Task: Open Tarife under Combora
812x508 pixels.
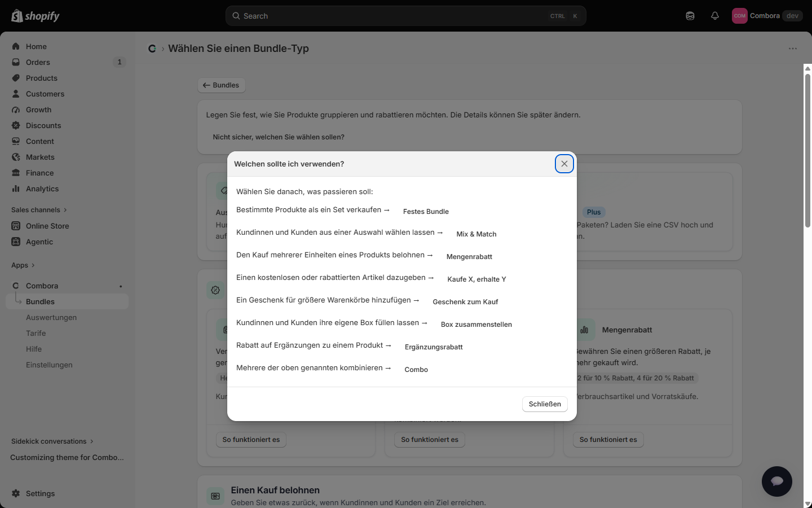Action: point(36,333)
